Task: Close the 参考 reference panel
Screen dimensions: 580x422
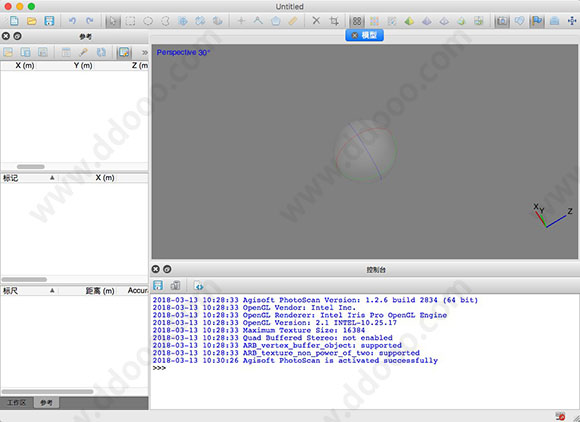Action: click(x=6, y=36)
